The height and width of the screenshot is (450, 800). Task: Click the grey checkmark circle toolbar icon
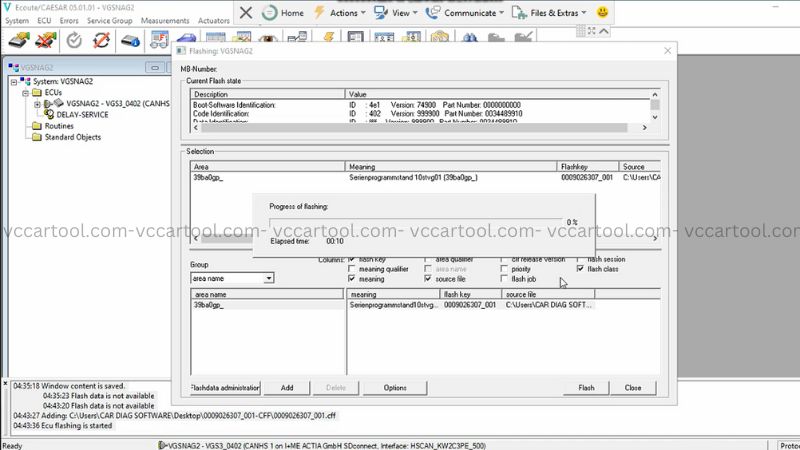tap(74, 40)
